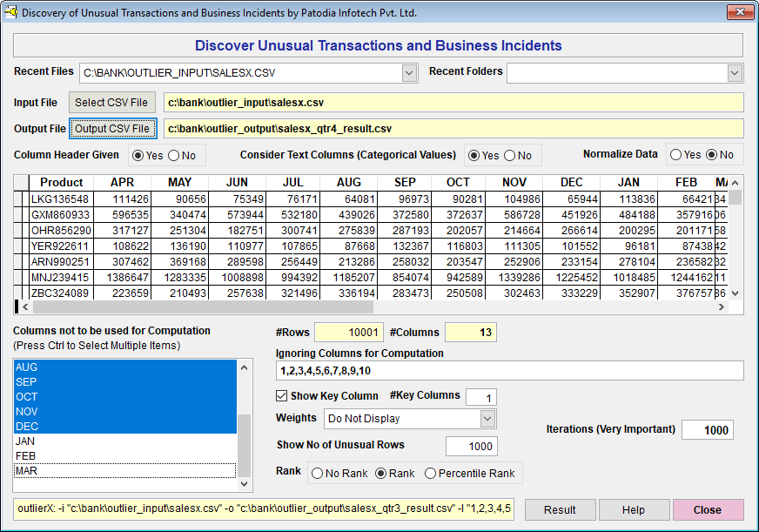Click the Select CSV File button
The height and width of the screenshot is (532, 759).
(113, 103)
